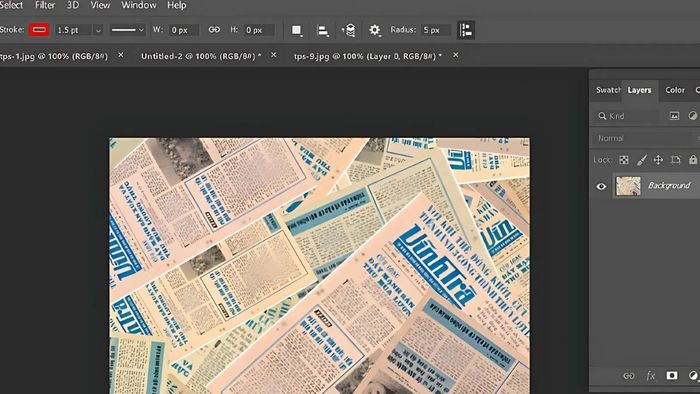
Task: Toggle the pixel layer filter icon
Action: click(674, 116)
